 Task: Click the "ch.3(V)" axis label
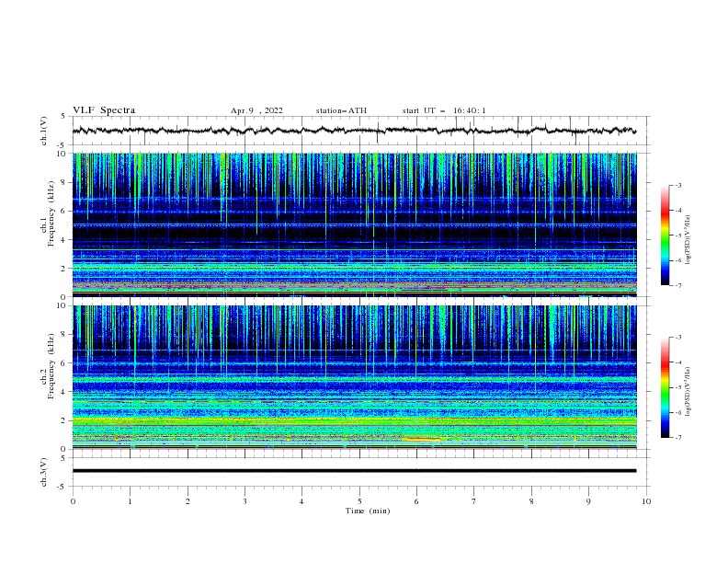click(x=44, y=472)
